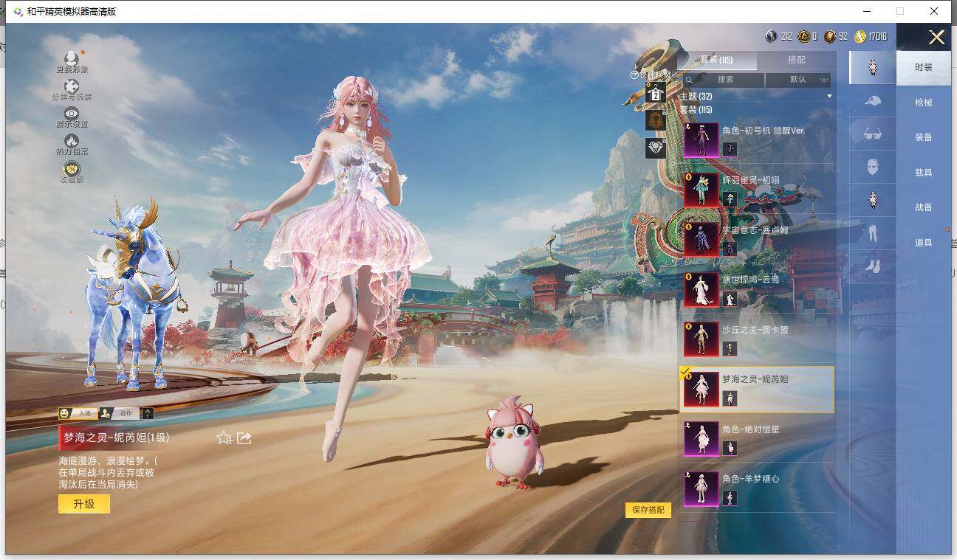Image resolution: width=957 pixels, height=560 pixels.
Task: Click the small variant icon under 梦海之灵-妮芮妲
Action: pos(730,398)
